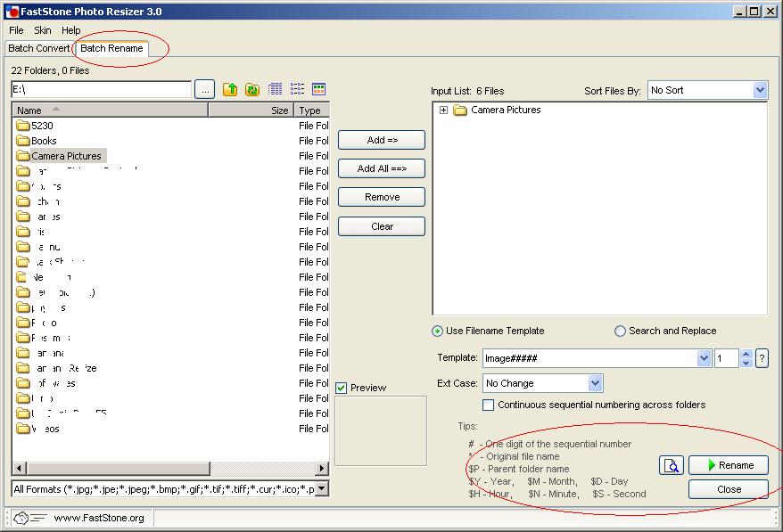Sort by the Name column header
Image resolution: width=783 pixels, height=532 pixels.
[x=111, y=110]
